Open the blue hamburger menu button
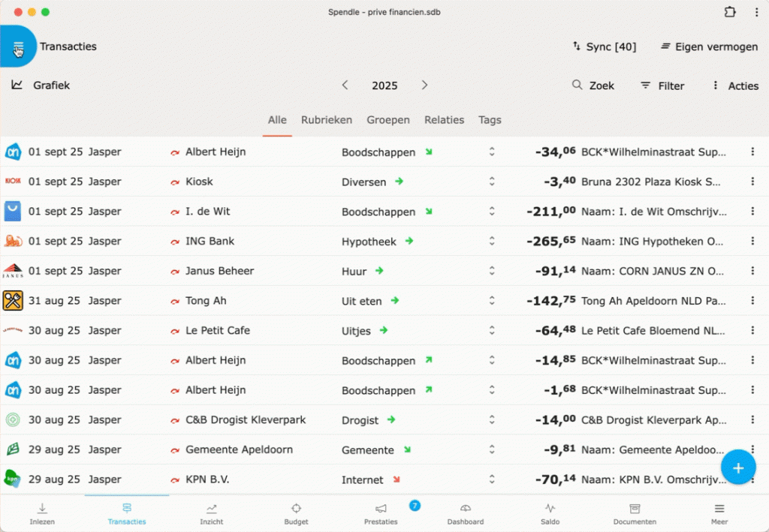 18,47
